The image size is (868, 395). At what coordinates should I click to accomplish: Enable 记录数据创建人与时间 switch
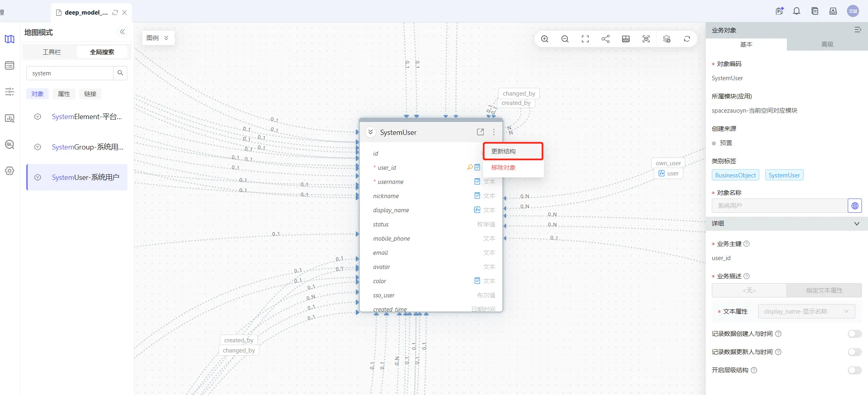(854, 334)
